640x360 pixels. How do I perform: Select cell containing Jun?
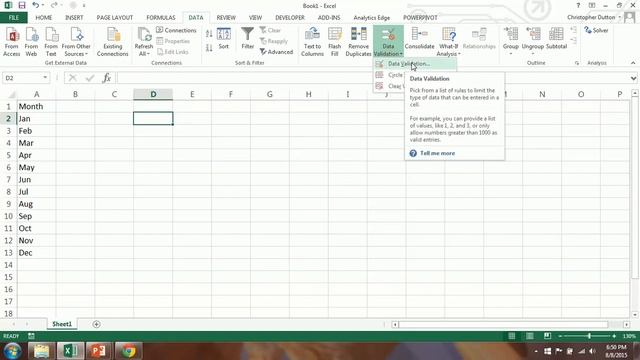pos(36,180)
